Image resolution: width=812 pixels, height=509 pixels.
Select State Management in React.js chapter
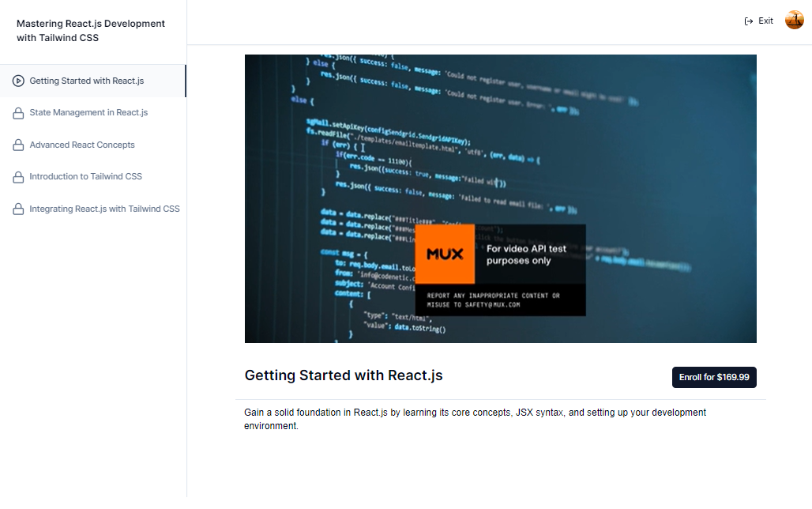[x=93, y=113]
